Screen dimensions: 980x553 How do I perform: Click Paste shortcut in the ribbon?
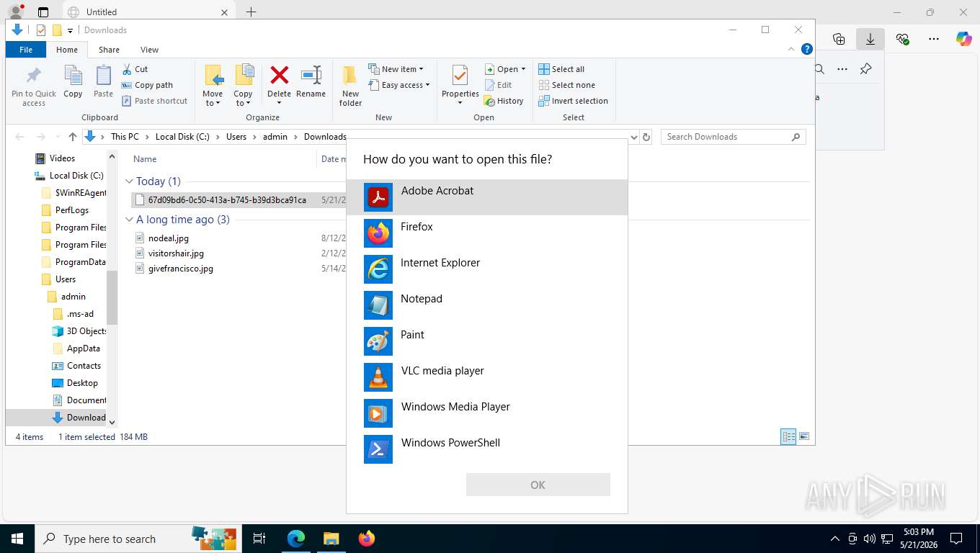(x=154, y=101)
